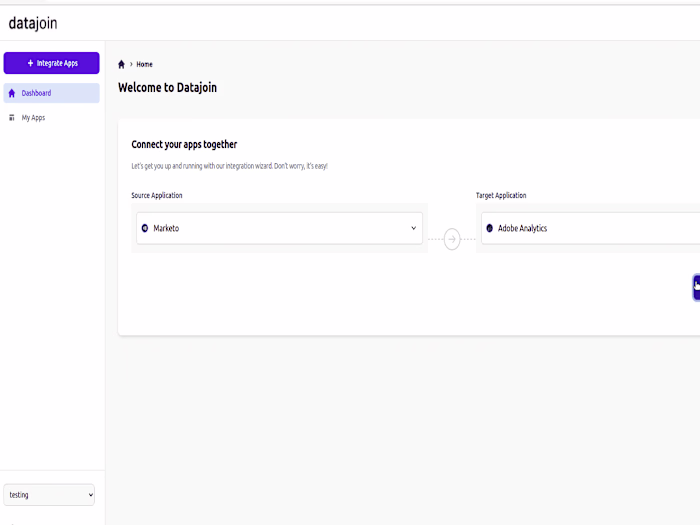Viewport: 700px width, 525px height.
Task: Click the Welcome to Datajoin heading
Action: [167, 88]
